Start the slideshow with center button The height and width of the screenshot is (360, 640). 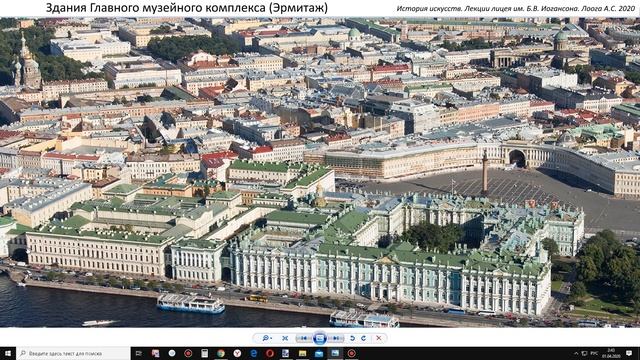320,338
